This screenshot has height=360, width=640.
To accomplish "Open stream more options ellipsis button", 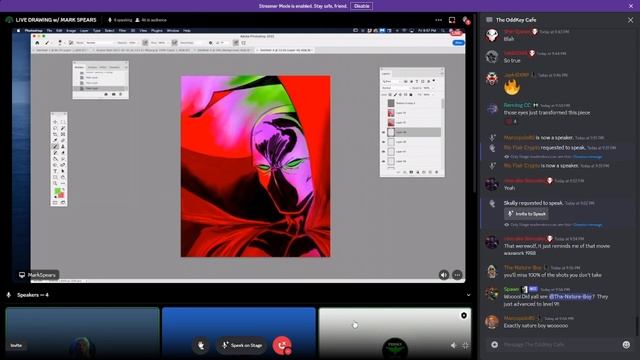I will pos(458,275).
